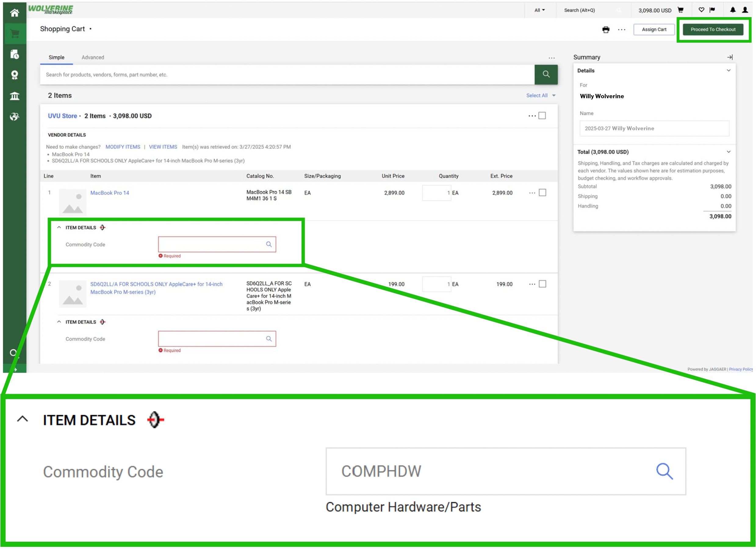Click the Select All link
This screenshot has width=756, height=549.
537,96
